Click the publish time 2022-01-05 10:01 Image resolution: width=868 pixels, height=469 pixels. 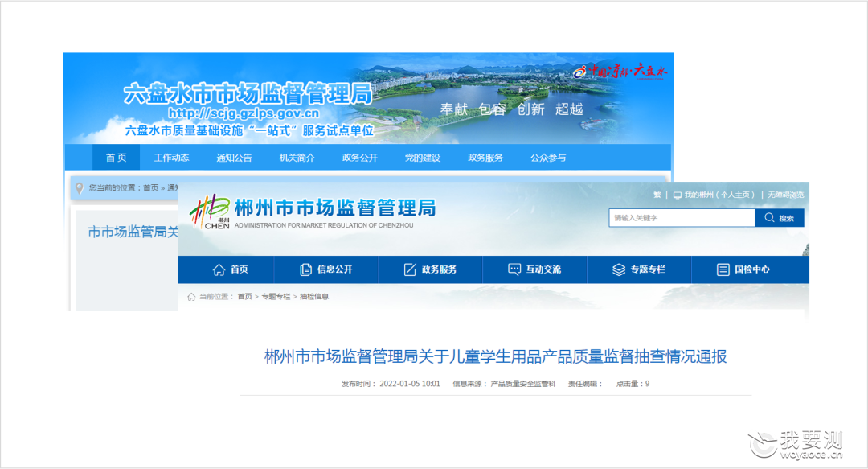[410, 384]
